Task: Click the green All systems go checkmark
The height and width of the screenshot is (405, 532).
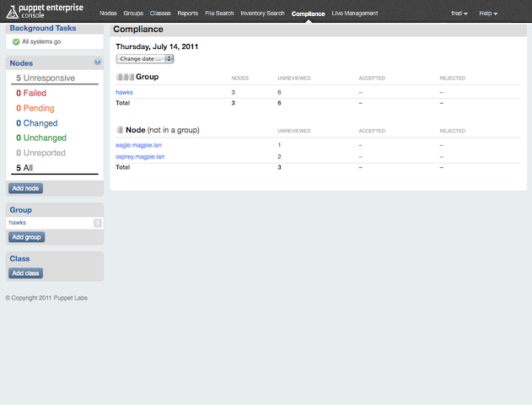Action: (16, 41)
